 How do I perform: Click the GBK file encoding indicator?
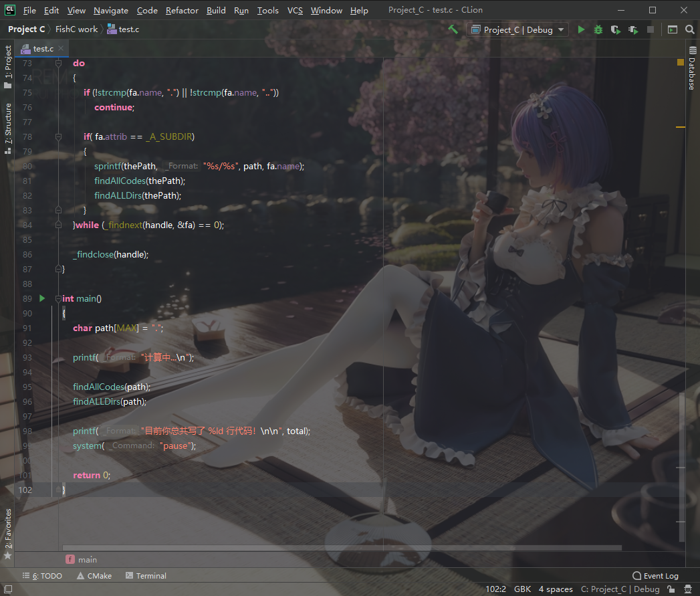tap(522, 589)
